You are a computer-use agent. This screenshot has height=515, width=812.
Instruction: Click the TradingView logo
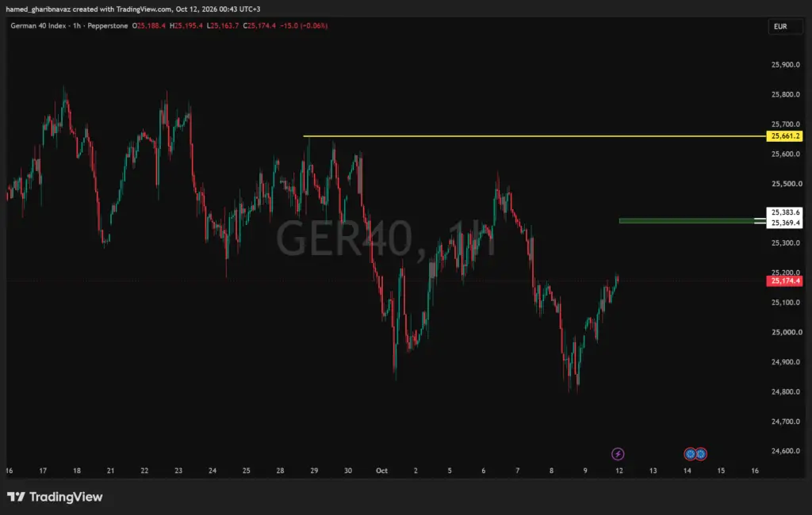[55, 497]
